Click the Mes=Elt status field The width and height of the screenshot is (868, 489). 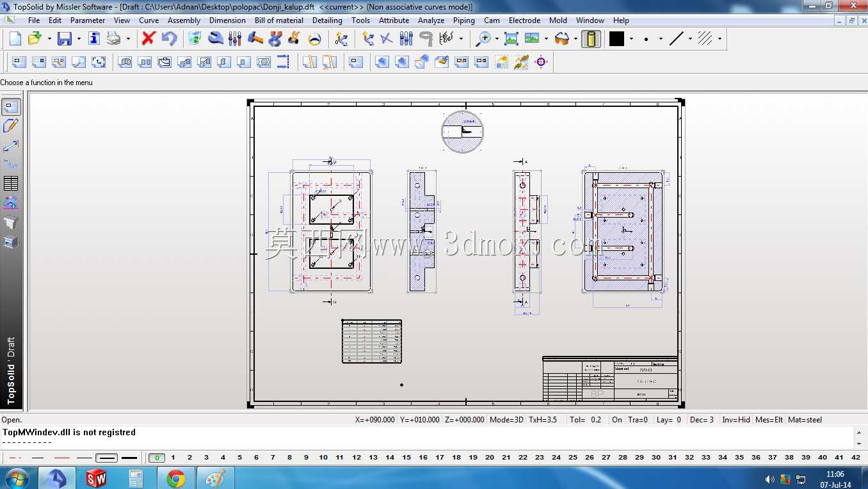769,420
